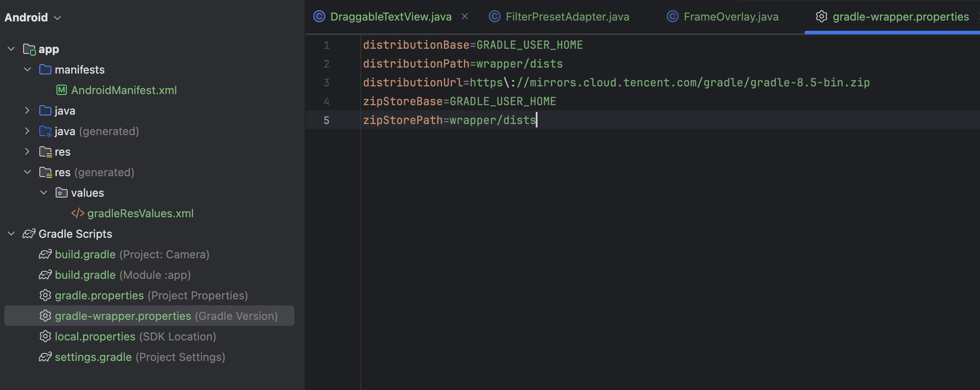Collapse the res (generated) folder
The height and width of the screenshot is (390, 980).
click(x=27, y=172)
